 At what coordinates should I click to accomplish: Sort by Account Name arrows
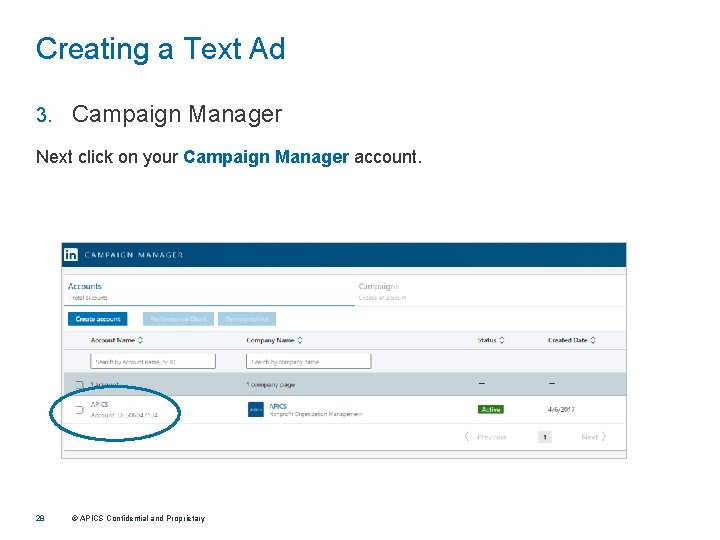click(141, 341)
